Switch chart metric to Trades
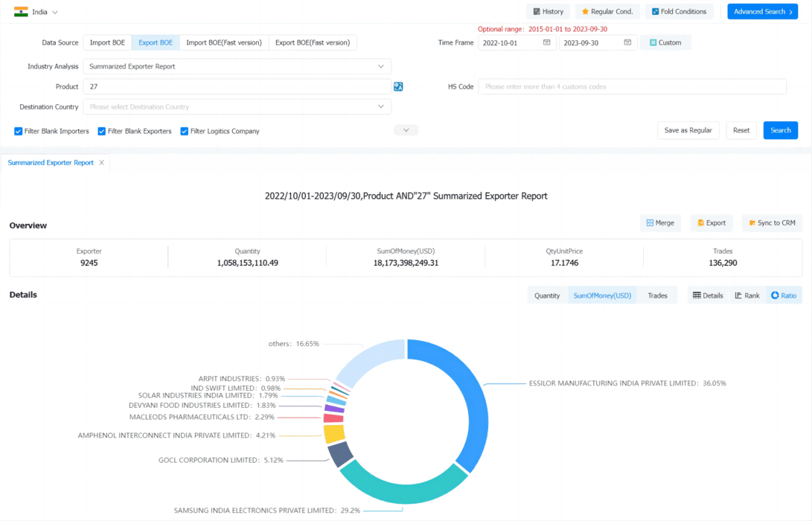This screenshot has height=521, width=812. pyautogui.click(x=657, y=295)
